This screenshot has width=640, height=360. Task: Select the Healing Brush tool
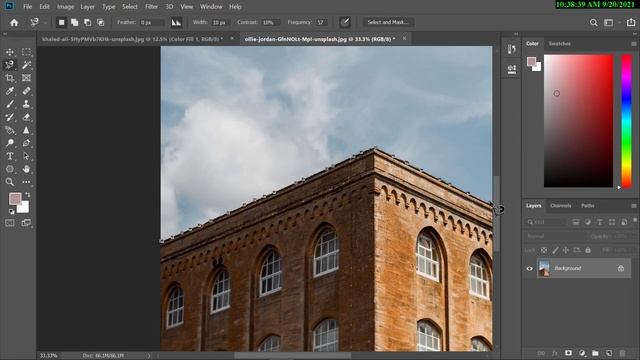pyautogui.click(x=26, y=91)
